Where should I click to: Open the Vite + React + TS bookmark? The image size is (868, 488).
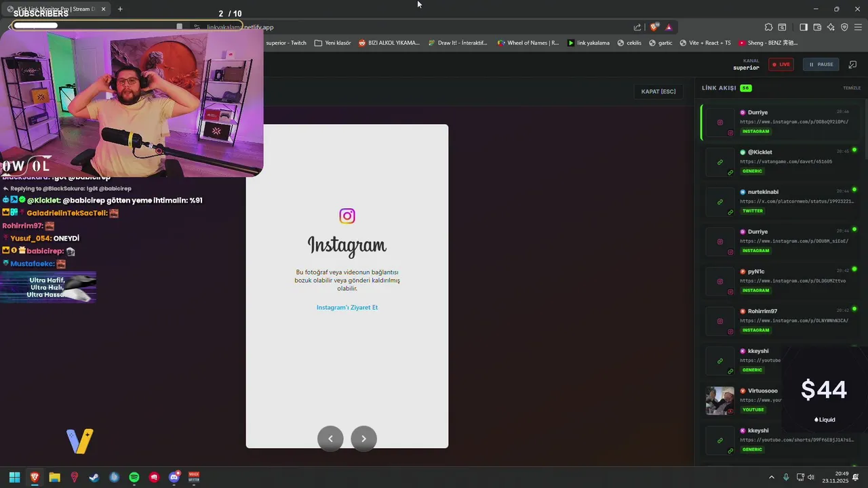(705, 43)
